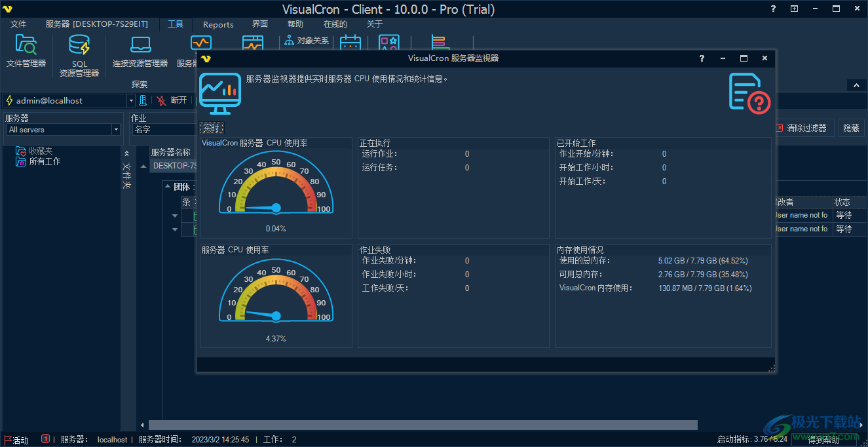
Task: Click the horizontal scrollbar left arrow
Action: [x=143, y=425]
